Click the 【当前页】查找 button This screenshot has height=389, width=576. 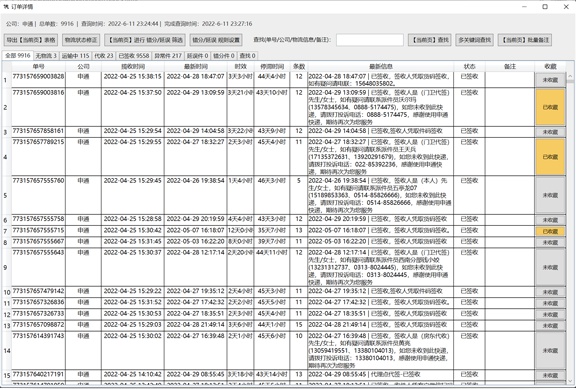pos(430,40)
